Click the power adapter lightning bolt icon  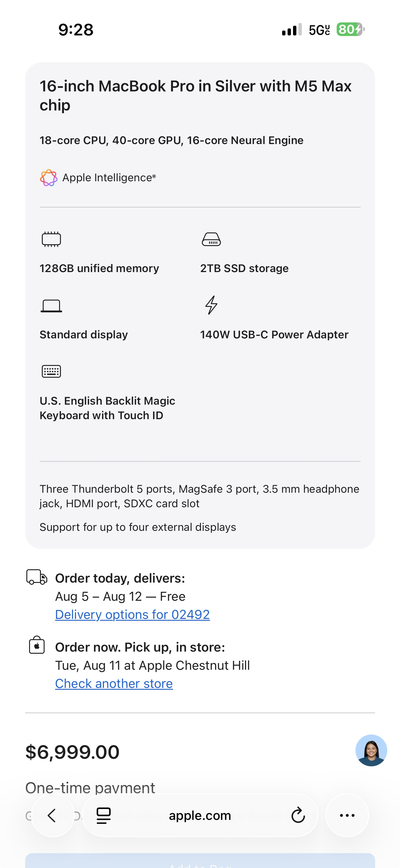[212, 305]
